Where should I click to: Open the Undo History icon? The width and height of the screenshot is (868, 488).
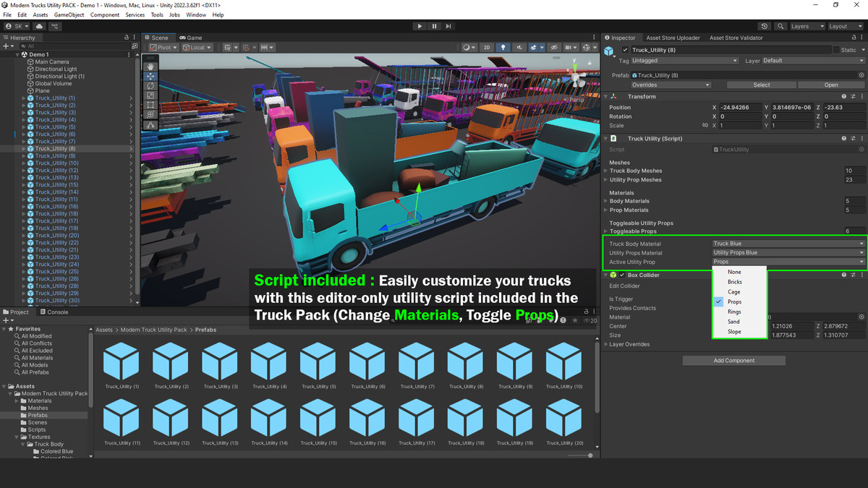(x=765, y=26)
